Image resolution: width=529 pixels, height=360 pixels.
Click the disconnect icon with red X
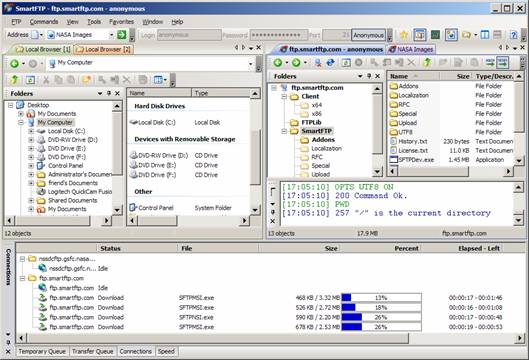coord(318,62)
